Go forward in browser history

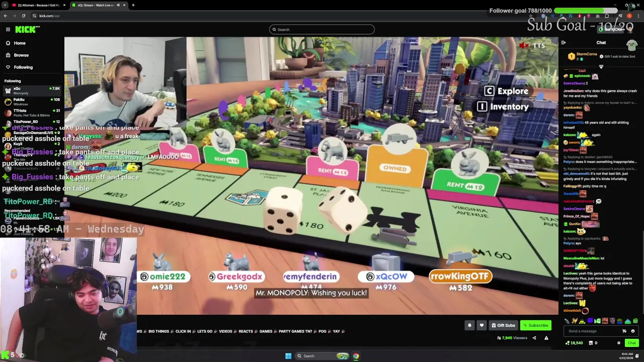pyautogui.click(x=15, y=16)
